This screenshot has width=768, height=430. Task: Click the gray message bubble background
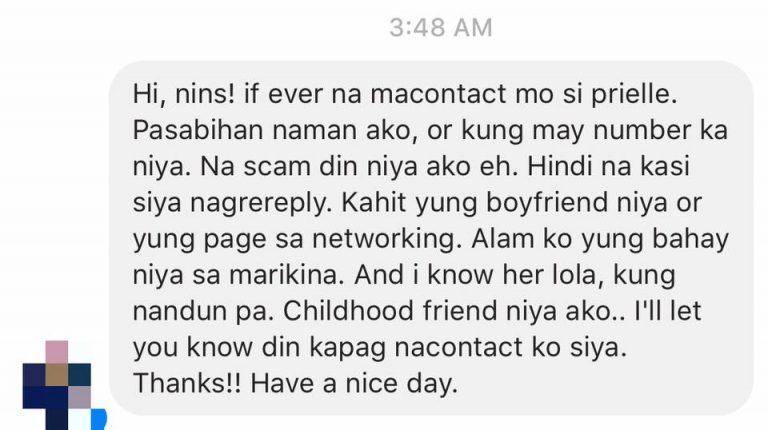tap(431, 238)
